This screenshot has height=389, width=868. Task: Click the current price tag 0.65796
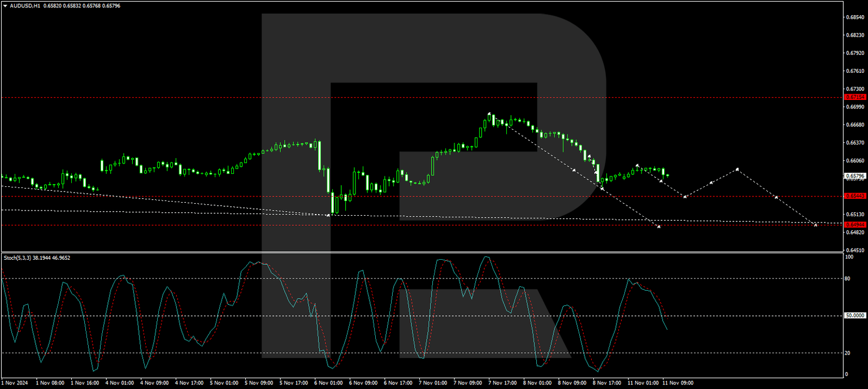click(x=854, y=177)
